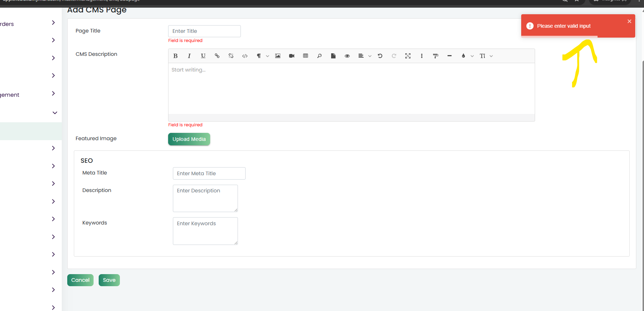The image size is (644, 311).
Task: Click the Upload Media button
Action: [x=189, y=139]
